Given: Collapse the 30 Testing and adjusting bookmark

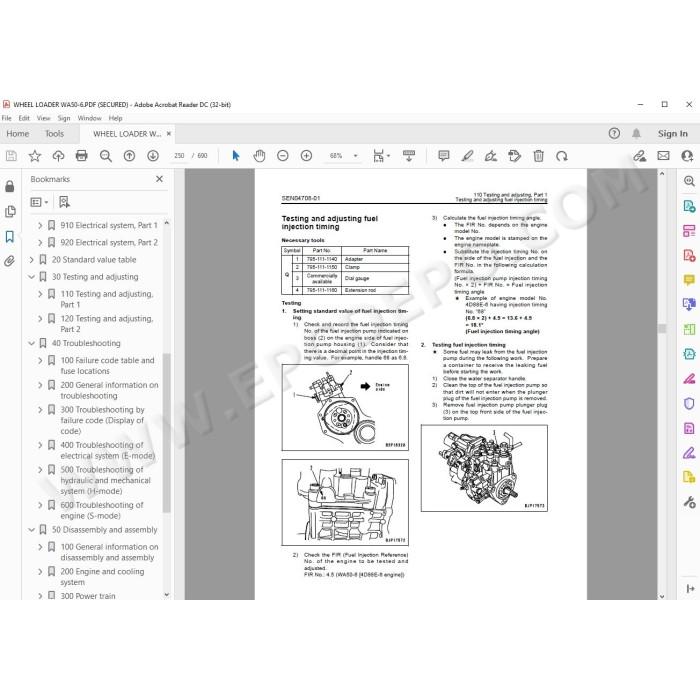Looking at the screenshot, I should (x=32, y=277).
